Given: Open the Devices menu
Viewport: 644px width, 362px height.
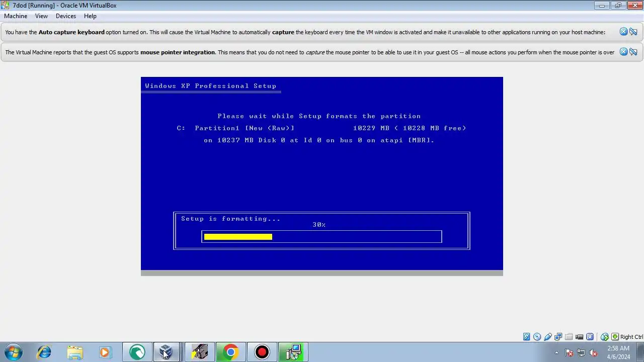Looking at the screenshot, I should [66, 16].
